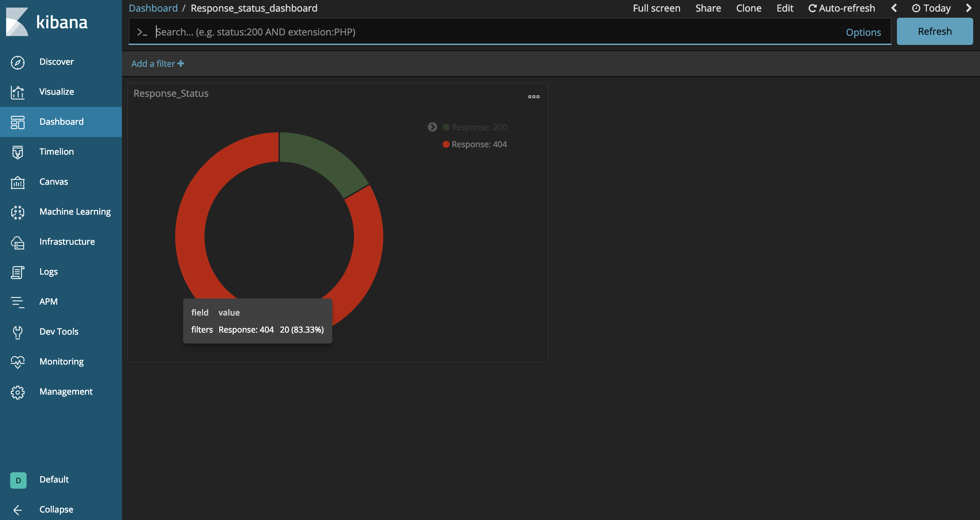
Task: Toggle the Response: 200 legend entry
Action: 479,127
